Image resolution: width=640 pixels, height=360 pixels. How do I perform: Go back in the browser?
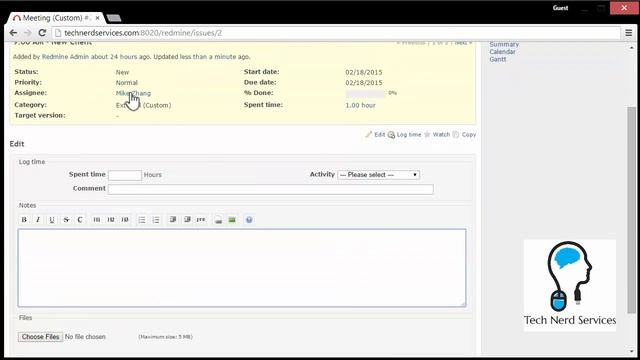[x=13, y=33]
